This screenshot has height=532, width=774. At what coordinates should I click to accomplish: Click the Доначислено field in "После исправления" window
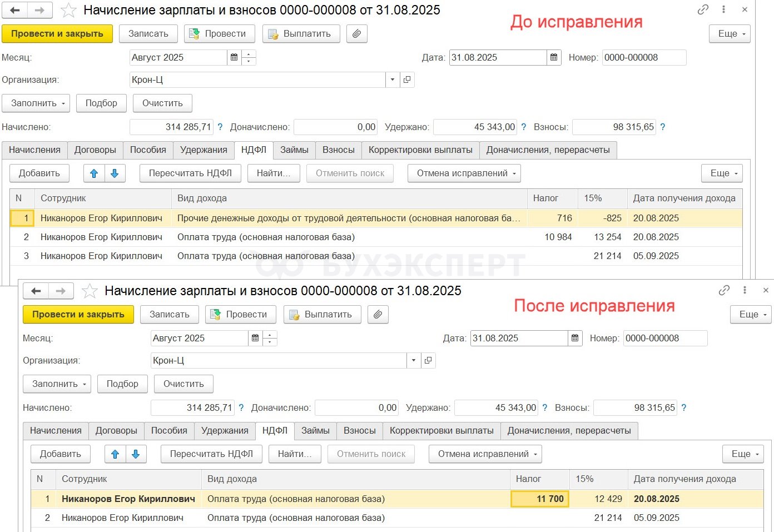pyautogui.click(x=356, y=408)
